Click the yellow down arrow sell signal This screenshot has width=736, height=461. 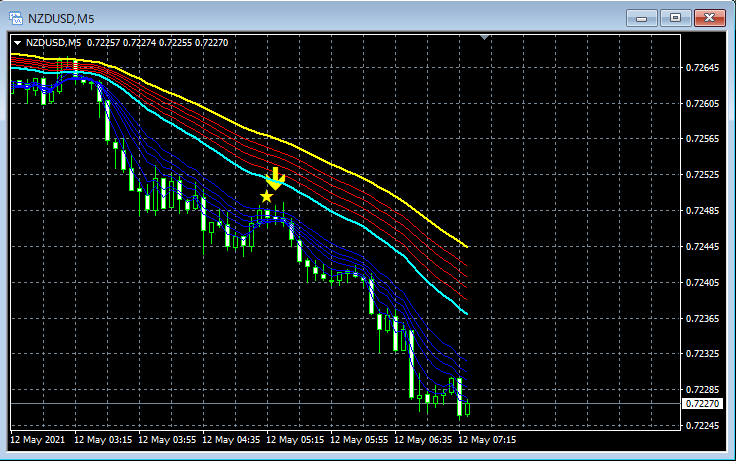(x=275, y=178)
